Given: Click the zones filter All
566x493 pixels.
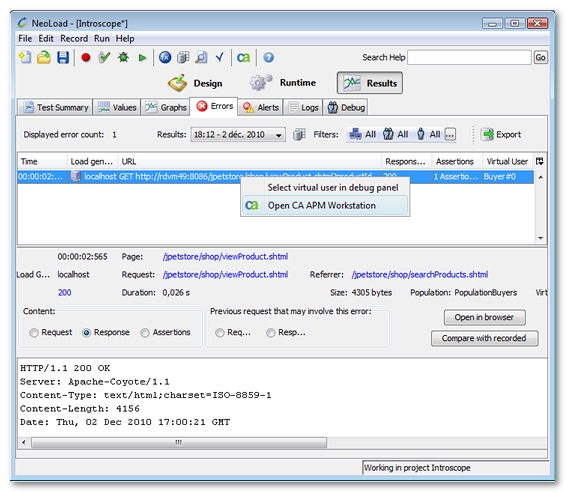Looking at the screenshot, I should (362, 134).
